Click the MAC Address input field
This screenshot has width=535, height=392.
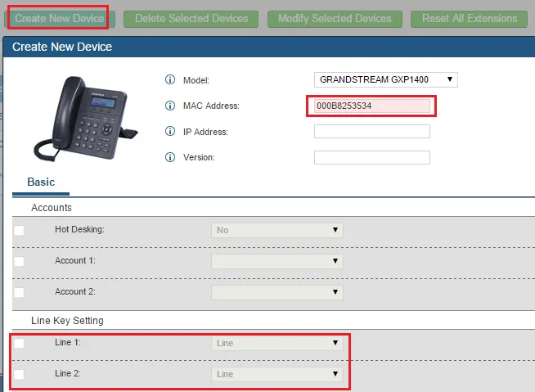[371, 106]
